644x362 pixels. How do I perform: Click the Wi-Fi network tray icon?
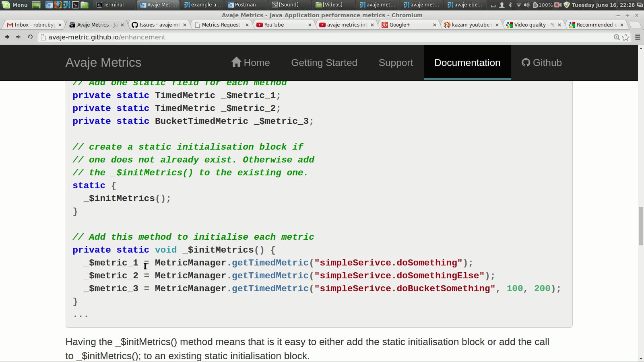coord(518,5)
